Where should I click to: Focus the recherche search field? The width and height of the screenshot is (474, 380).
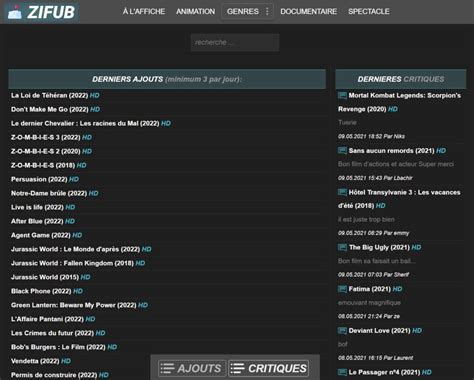(235, 43)
